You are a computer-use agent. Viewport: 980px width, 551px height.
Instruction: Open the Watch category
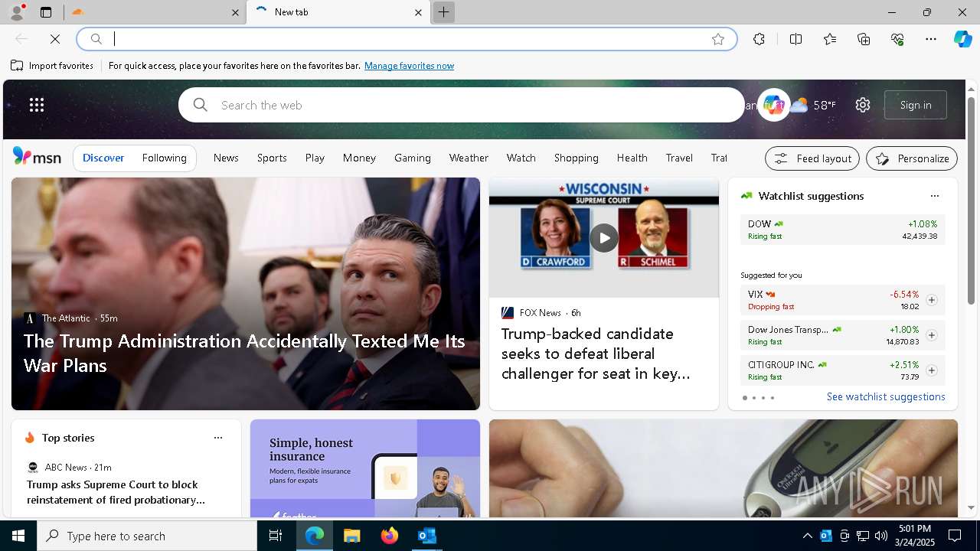point(521,158)
